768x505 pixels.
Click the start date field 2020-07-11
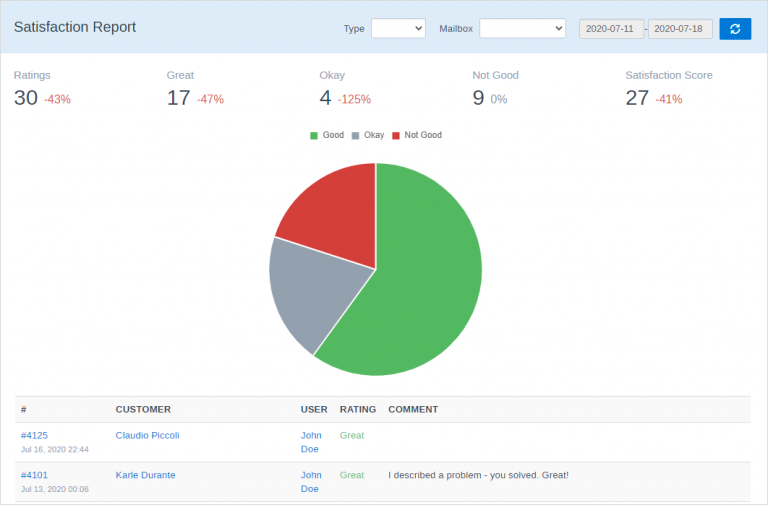[611, 29]
